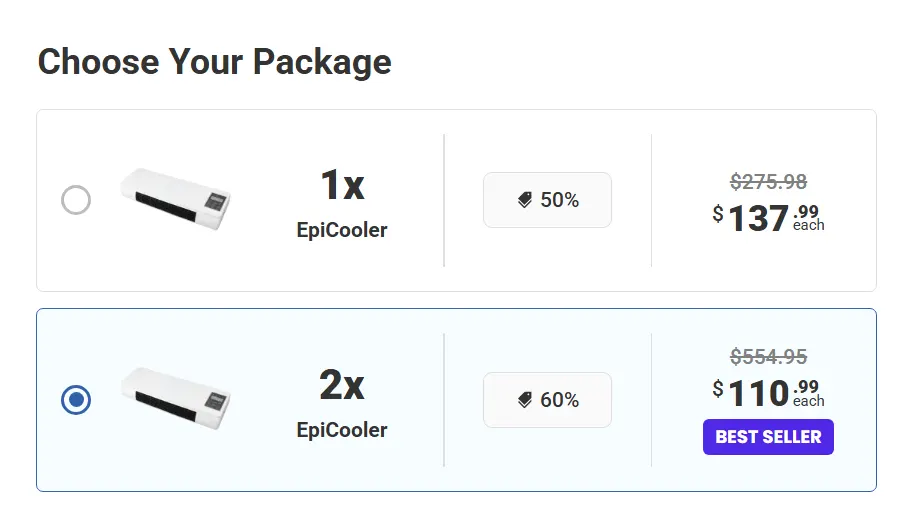Viewport: 922px width, 525px height.
Task: Click the tag icon beside 60%
Action: pyautogui.click(x=526, y=400)
